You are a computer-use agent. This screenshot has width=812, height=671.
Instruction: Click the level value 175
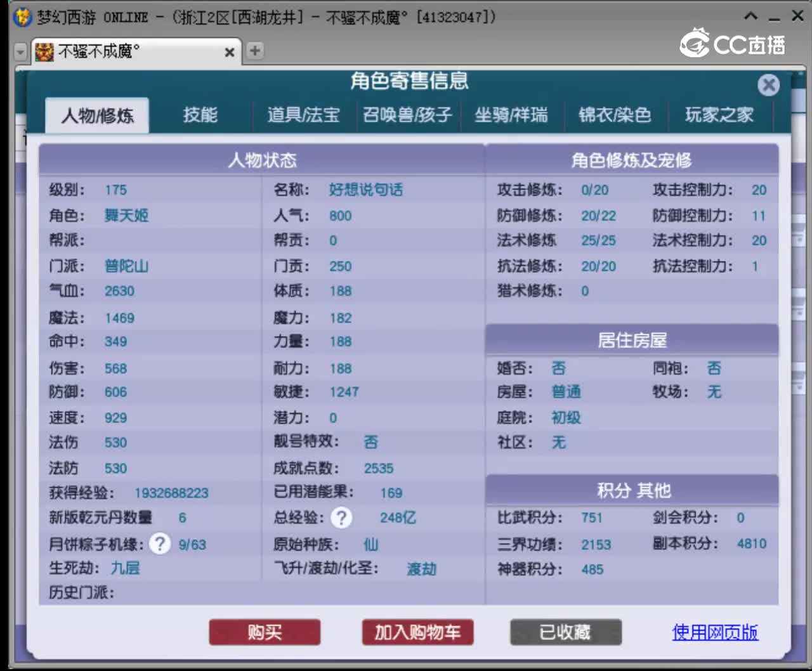116,190
